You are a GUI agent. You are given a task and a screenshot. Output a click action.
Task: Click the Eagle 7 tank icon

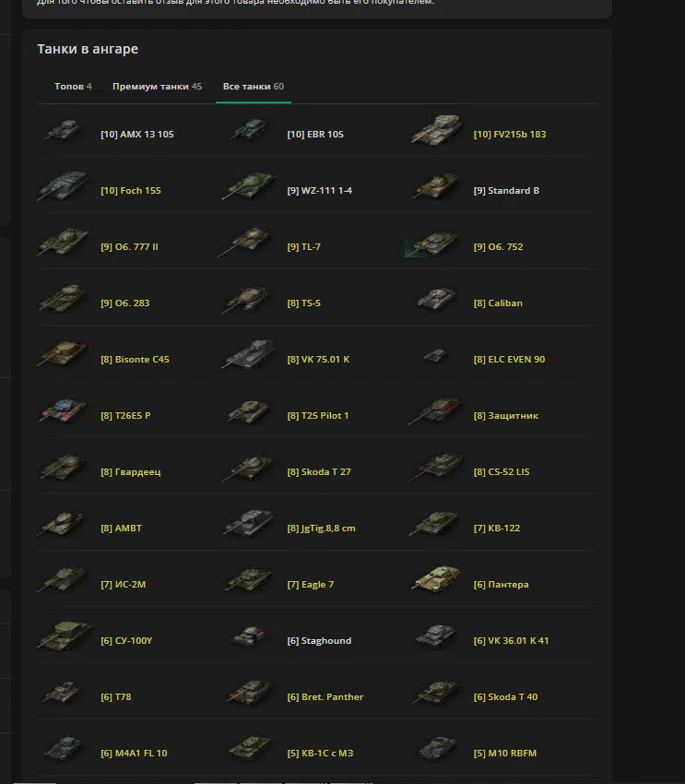[x=248, y=579]
